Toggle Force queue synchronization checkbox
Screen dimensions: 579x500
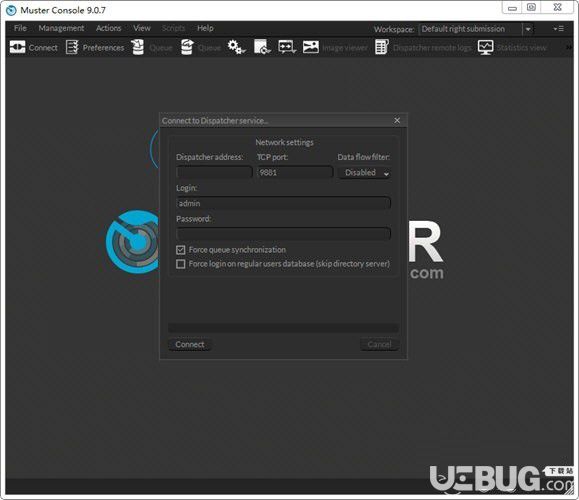tap(181, 250)
